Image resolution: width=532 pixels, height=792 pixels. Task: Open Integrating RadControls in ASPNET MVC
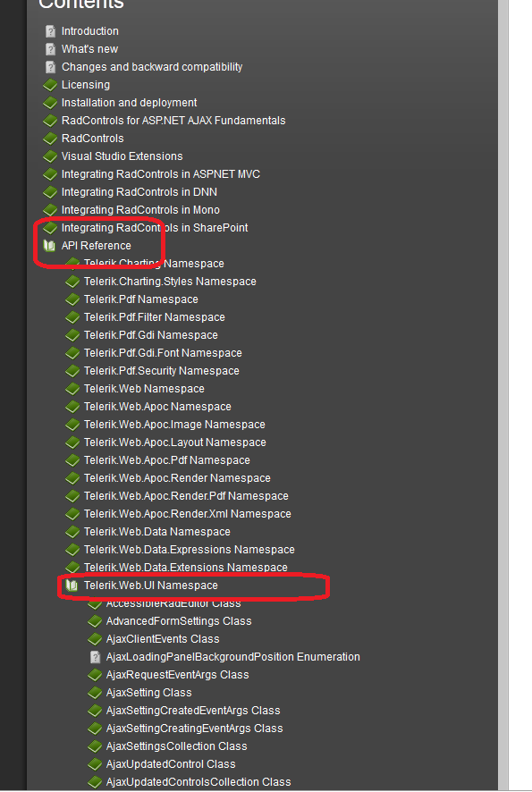161,174
